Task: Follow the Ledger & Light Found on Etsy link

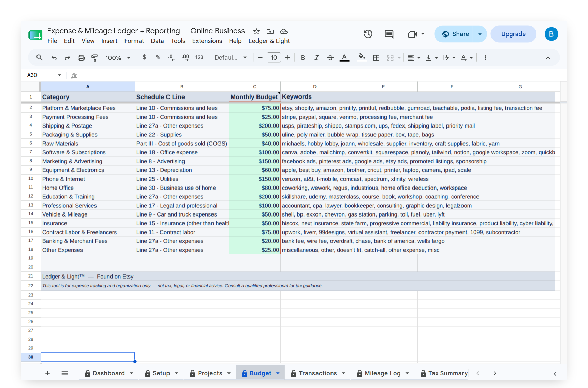Action: point(88,277)
